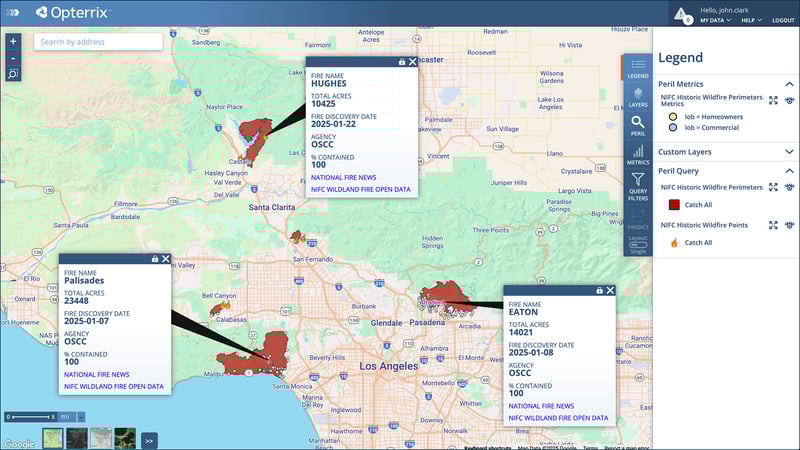Expand the left navigation chevron arrows
The height and width of the screenshot is (450, 800).
pyautogui.click(x=13, y=12)
